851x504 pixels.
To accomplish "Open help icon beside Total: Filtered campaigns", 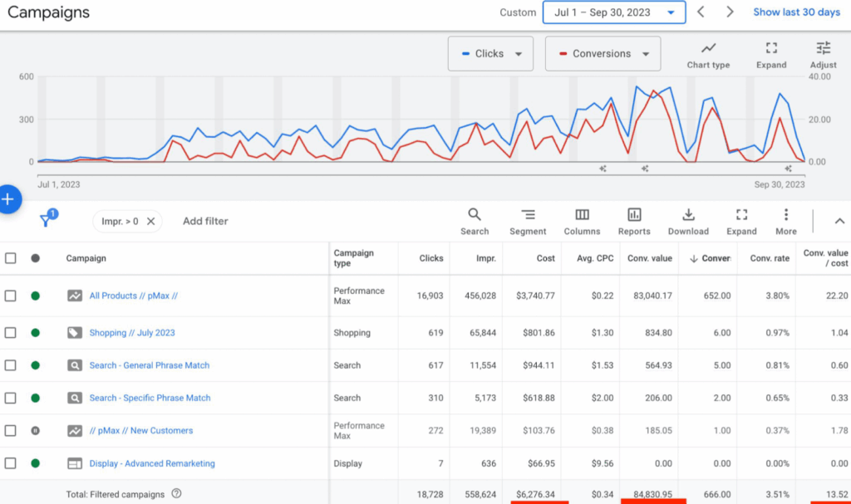I will (176, 494).
